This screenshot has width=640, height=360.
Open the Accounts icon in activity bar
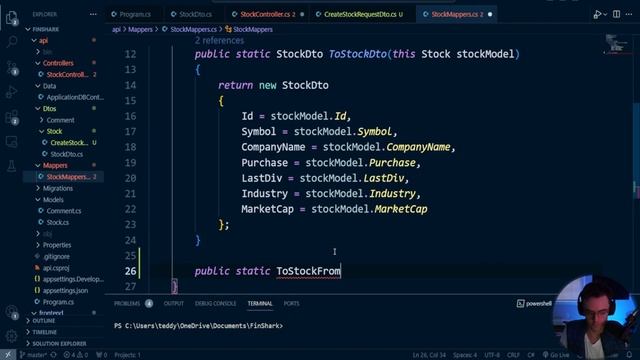pos(11,312)
